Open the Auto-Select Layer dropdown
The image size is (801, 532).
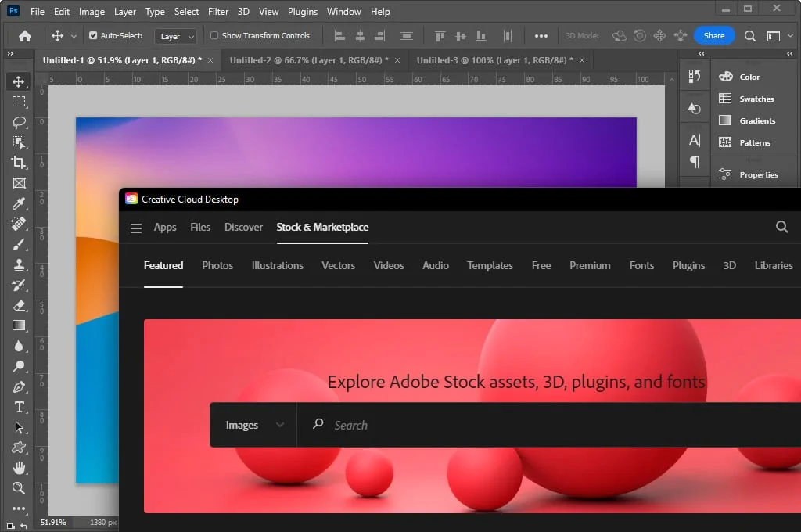pyautogui.click(x=175, y=35)
